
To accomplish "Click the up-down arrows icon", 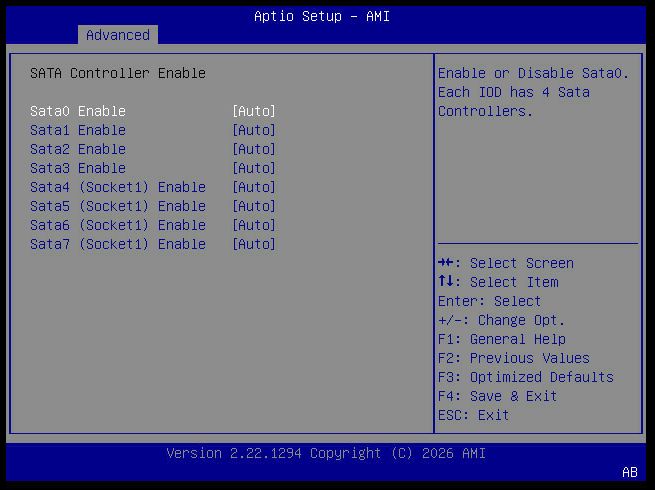I will pos(446,281).
